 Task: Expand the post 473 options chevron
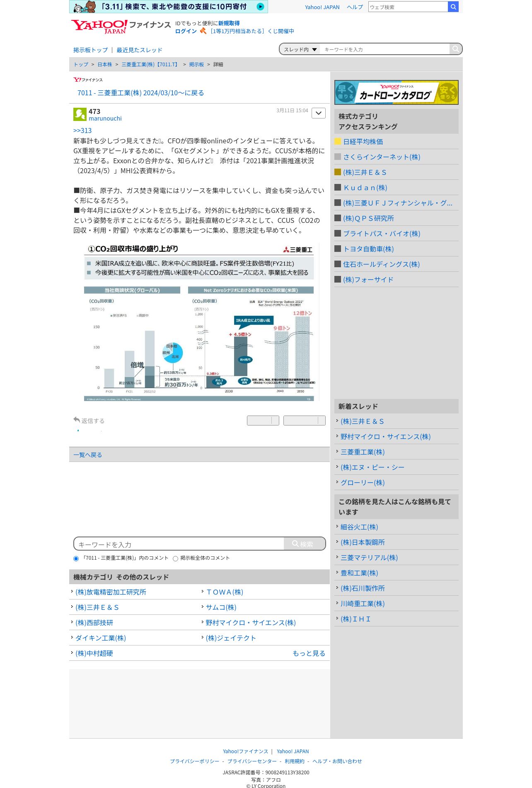(x=318, y=113)
